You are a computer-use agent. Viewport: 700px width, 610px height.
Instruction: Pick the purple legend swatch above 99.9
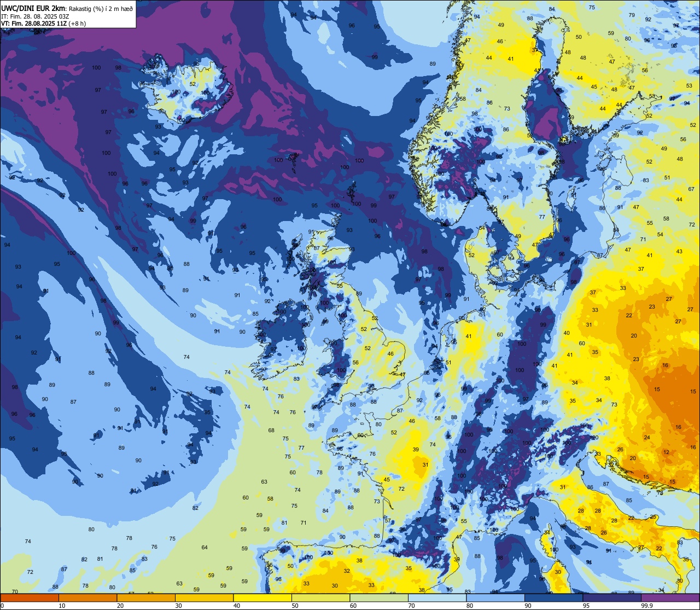pos(670,597)
